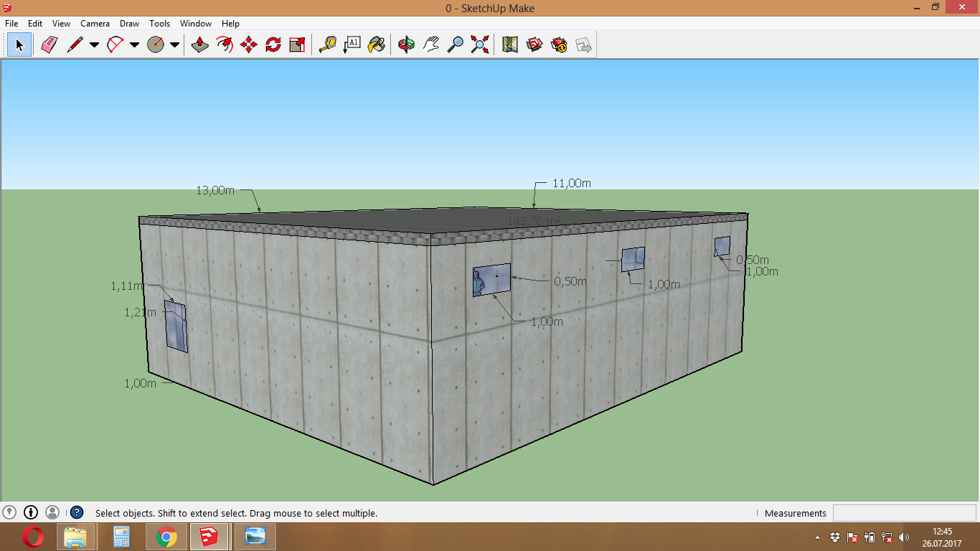Pick the Tape Measure tool
This screenshot has width=980, height=551.
(x=327, y=45)
